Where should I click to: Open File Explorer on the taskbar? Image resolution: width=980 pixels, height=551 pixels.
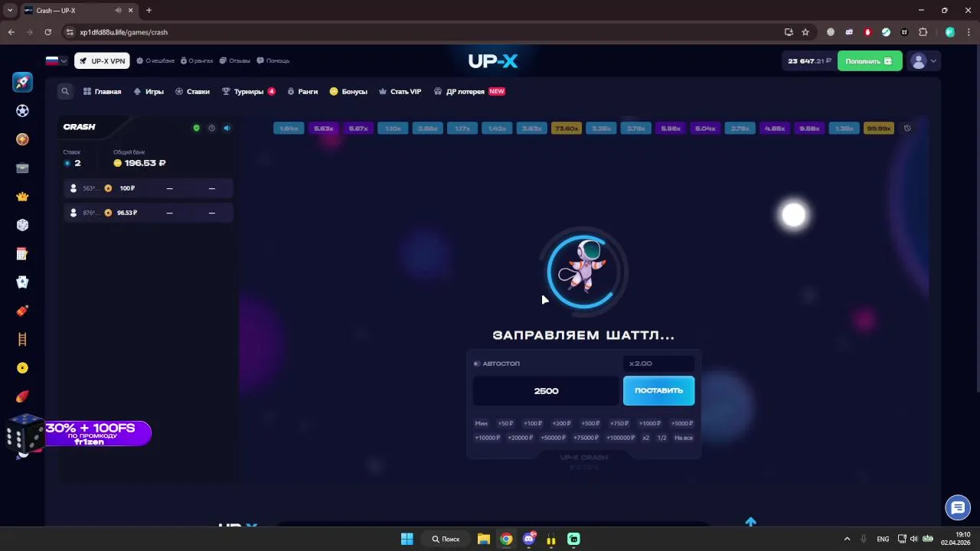(x=483, y=539)
